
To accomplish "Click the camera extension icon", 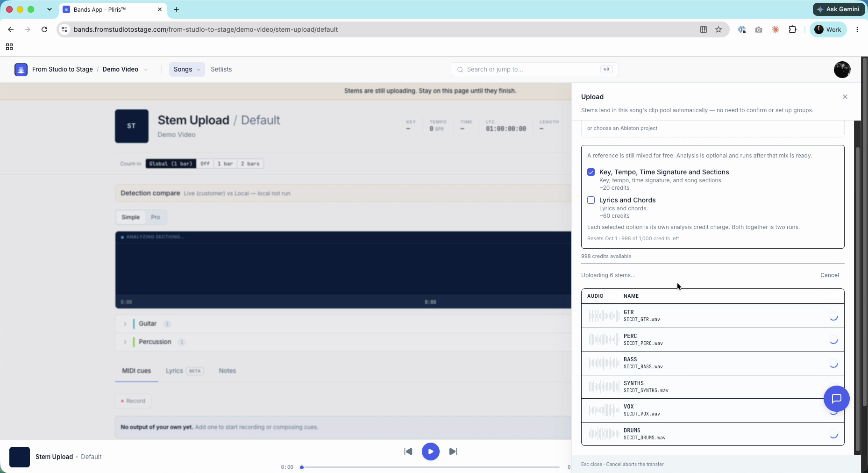I will click(759, 29).
